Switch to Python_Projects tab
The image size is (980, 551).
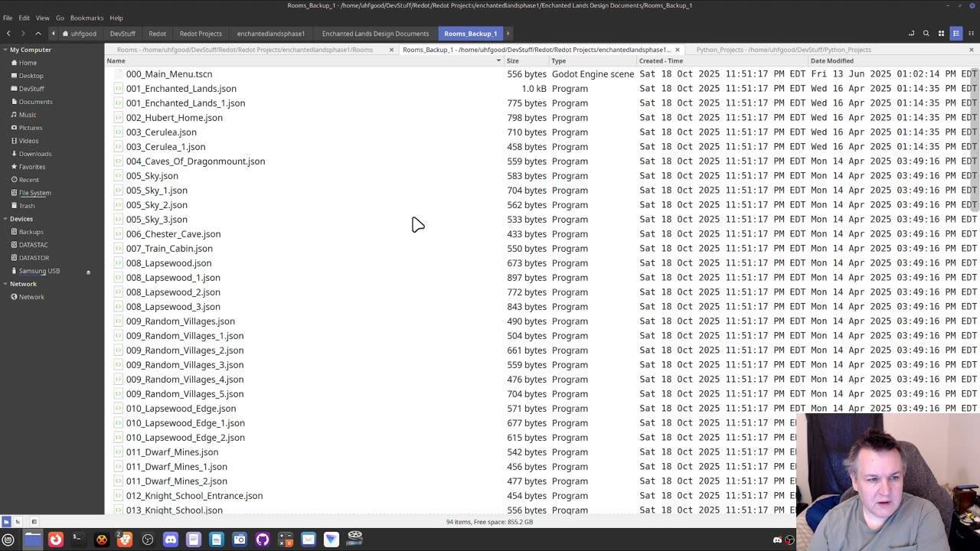tap(784, 50)
